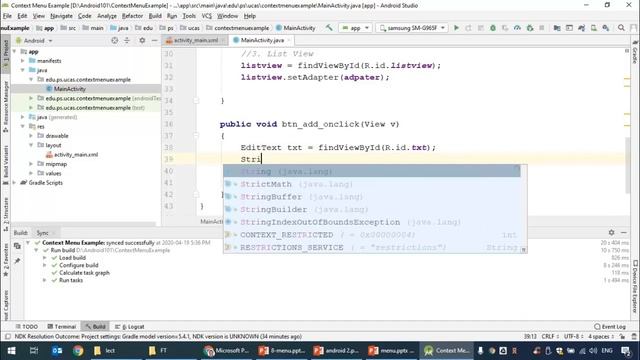Click the restore layout icon in Build panel

coord(17,246)
